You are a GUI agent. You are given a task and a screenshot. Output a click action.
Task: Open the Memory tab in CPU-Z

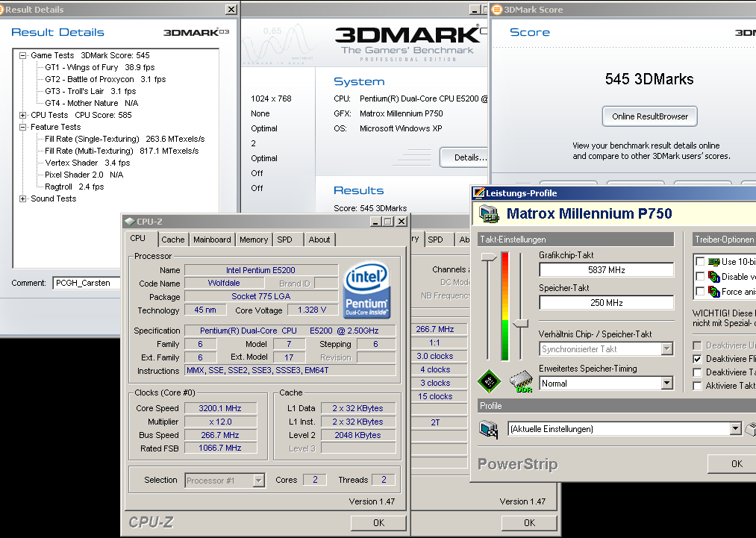(254, 240)
